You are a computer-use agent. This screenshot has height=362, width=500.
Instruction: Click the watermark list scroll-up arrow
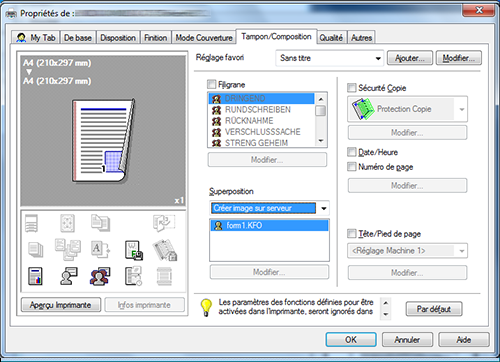click(321, 99)
